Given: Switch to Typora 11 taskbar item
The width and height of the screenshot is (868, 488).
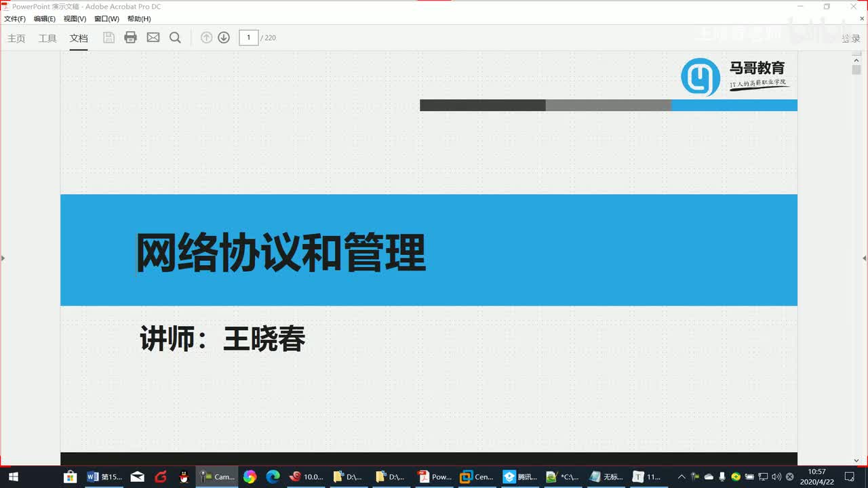Looking at the screenshot, I should 648,476.
